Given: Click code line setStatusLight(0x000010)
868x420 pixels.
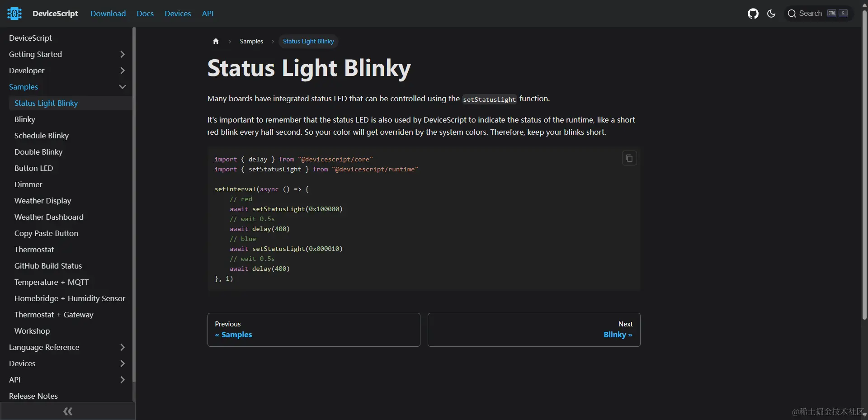Looking at the screenshot, I should coord(286,249).
